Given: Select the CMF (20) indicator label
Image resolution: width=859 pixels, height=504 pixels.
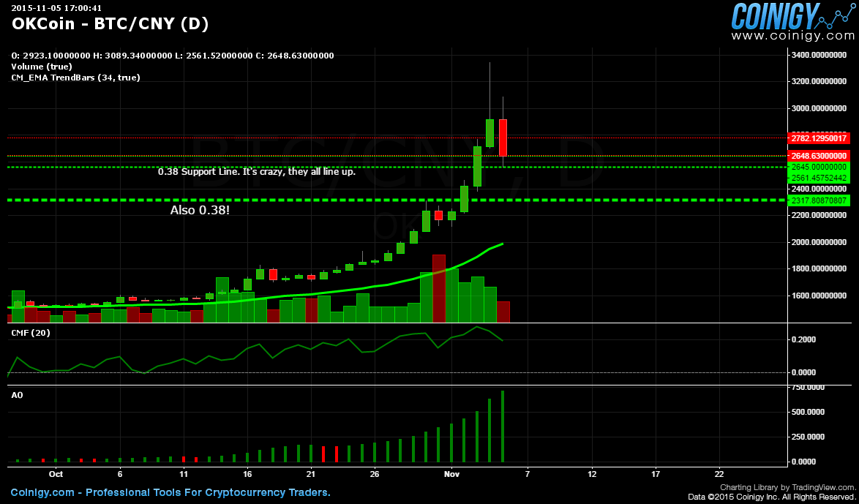Looking at the screenshot, I should pyautogui.click(x=31, y=333).
